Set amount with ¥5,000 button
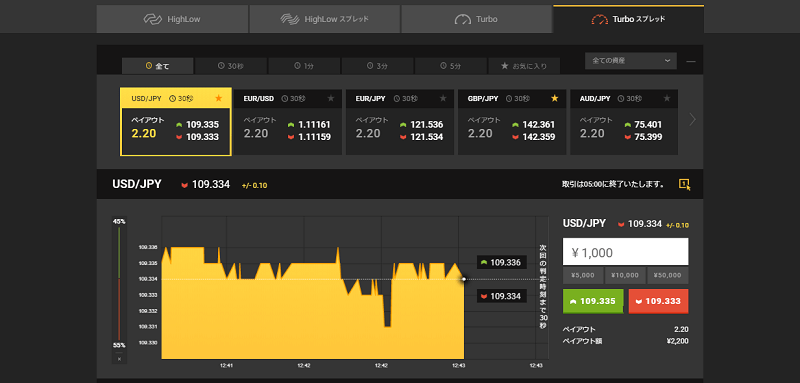Screen dimensions: 800x383 point(583,275)
